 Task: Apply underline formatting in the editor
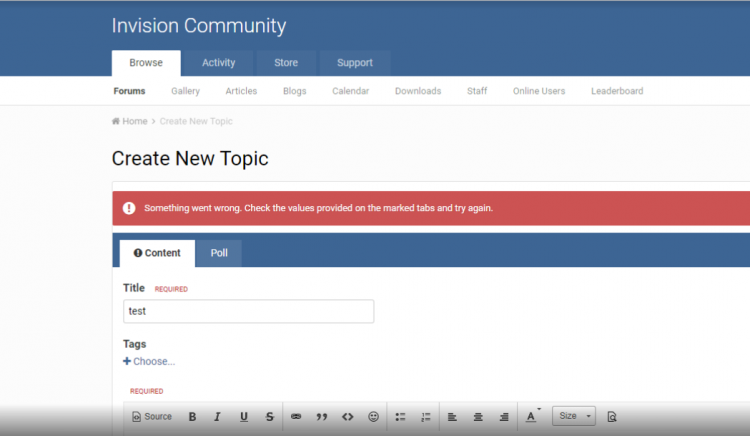tap(243, 417)
